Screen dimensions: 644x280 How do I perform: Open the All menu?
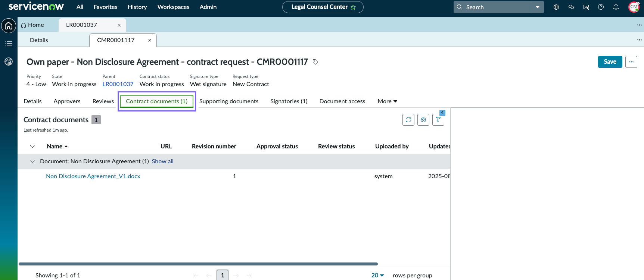point(80,7)
